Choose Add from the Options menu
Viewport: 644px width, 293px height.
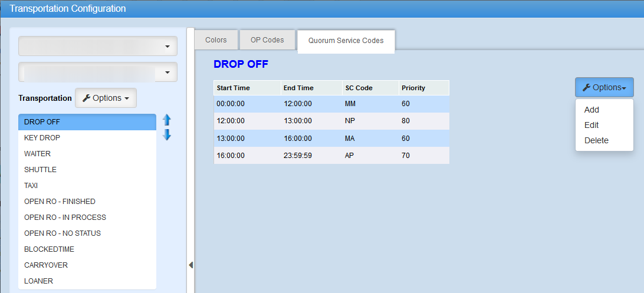coord(592,110)
